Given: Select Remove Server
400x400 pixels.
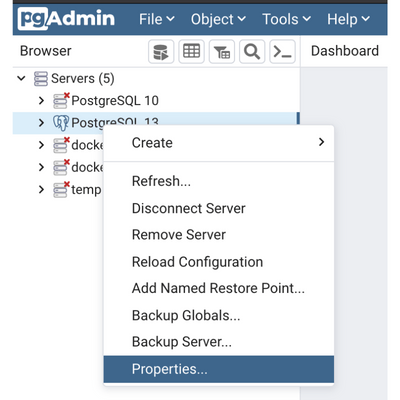Looking at the screenshot, I should pyautogui.click(x=219, y=235).
